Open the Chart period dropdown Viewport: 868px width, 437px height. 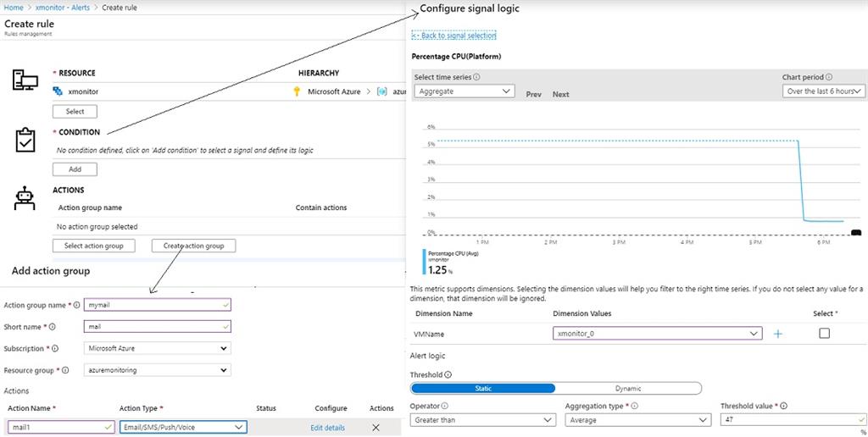pyautogui.click(x=824, y=91)
